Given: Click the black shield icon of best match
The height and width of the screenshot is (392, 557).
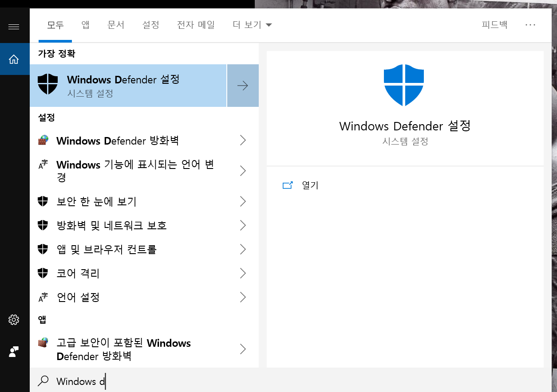Looking at the screenshot, I should (47, 84).
